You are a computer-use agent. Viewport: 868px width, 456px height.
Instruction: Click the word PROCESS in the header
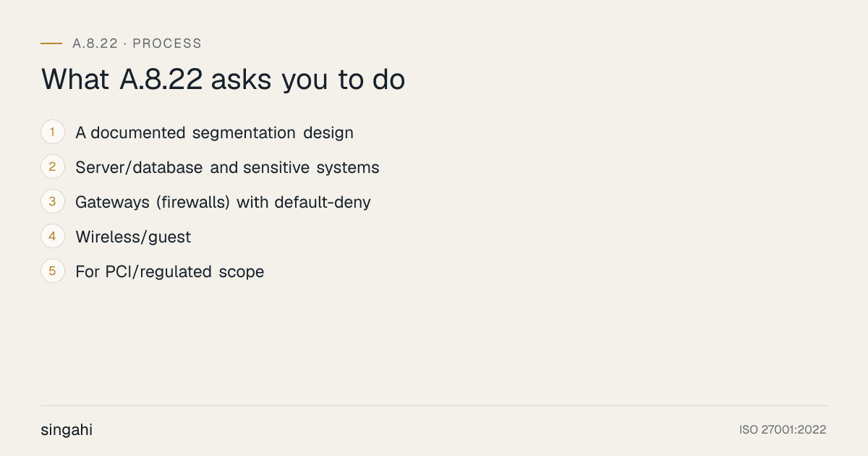coord(167,43)
